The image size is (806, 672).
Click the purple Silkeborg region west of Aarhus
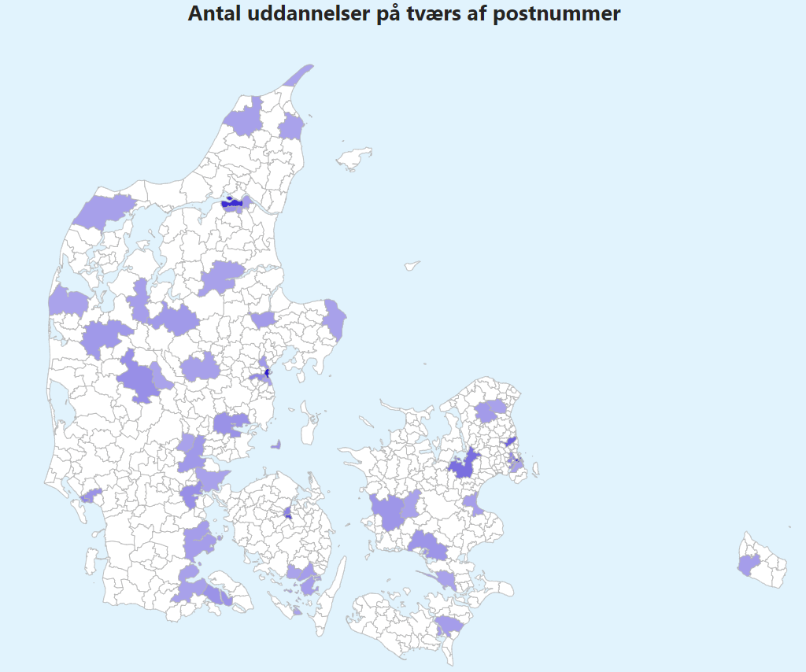200,367
